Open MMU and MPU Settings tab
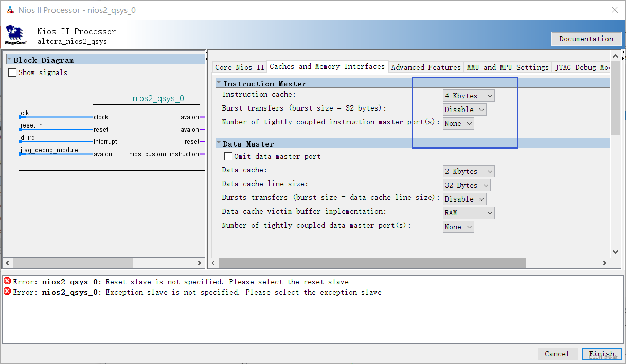 coord(508,67)
